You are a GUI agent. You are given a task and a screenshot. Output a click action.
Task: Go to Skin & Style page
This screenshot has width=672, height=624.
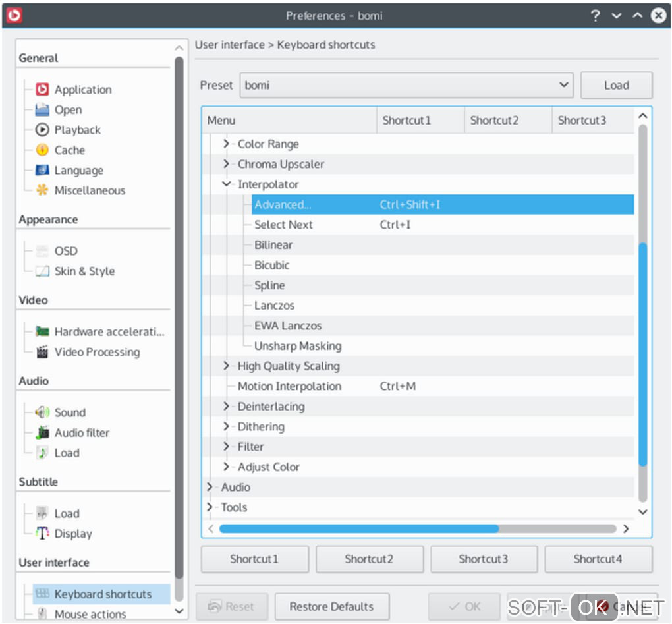(x=84, y=271)
